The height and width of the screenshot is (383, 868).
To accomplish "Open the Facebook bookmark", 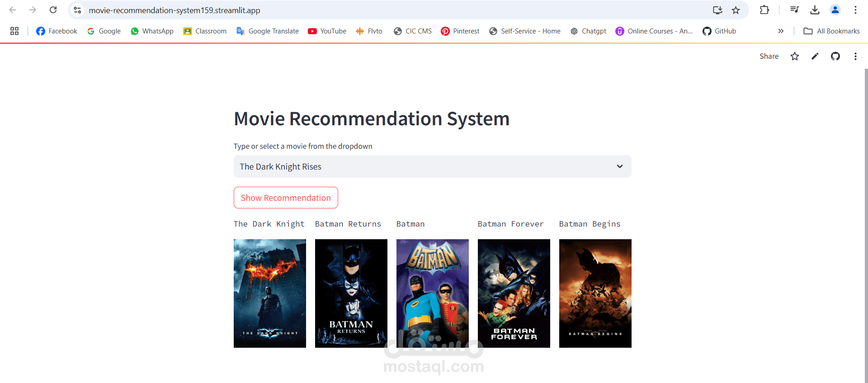I will pyautogui.click(x=57, y=31).
